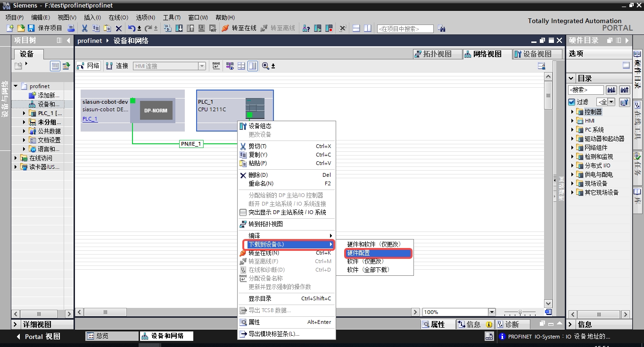Collapse the profinet project root node
The width and height of the screenshot is (644, 347).
[16, 86]
